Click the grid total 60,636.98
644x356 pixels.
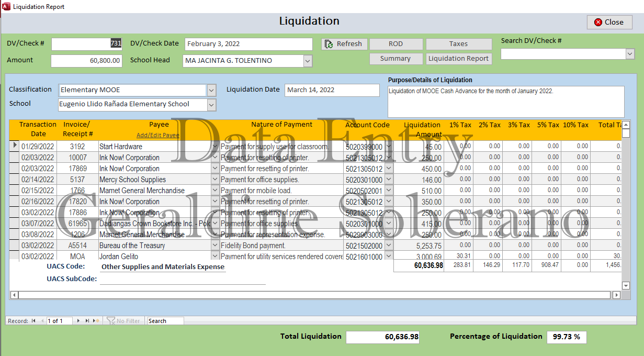pyautogui.click(x=419, y=265)
